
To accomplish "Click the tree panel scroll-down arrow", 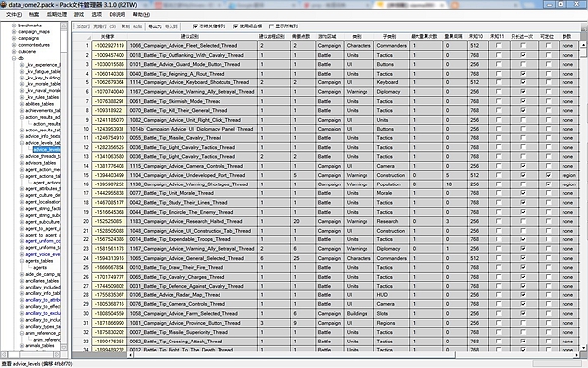I will 64,347.
